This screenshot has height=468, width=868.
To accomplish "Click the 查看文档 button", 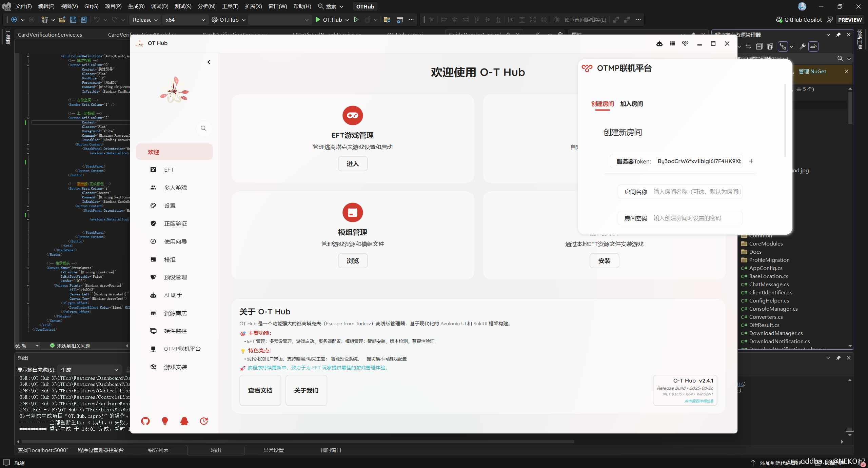I will (x=260, y=390).
